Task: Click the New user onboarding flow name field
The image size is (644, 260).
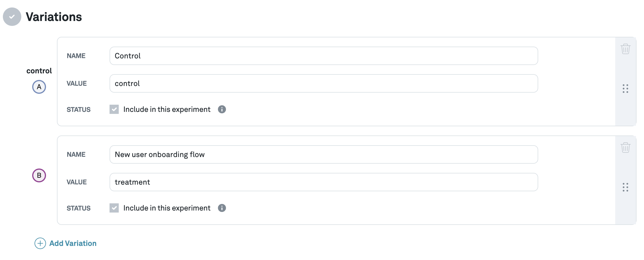Action: (x=323, y=154)
